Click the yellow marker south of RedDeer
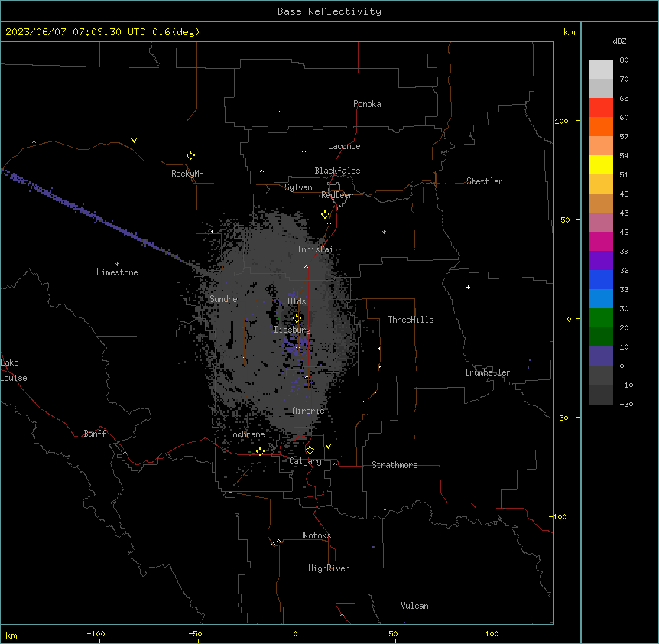This screenshot has height=644, width=659. pyautogui.click(x=326, y=215)
